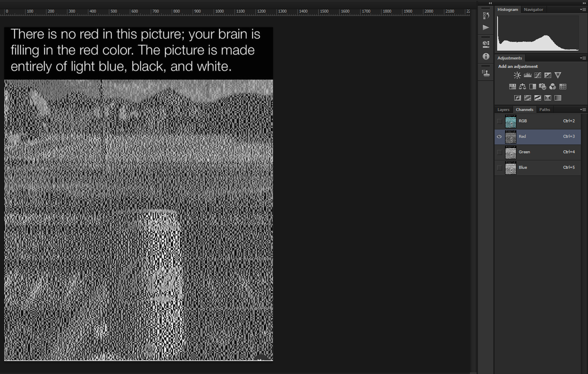
Task: Click the Red channel thumbnail
Action: (x=511, y=137)
